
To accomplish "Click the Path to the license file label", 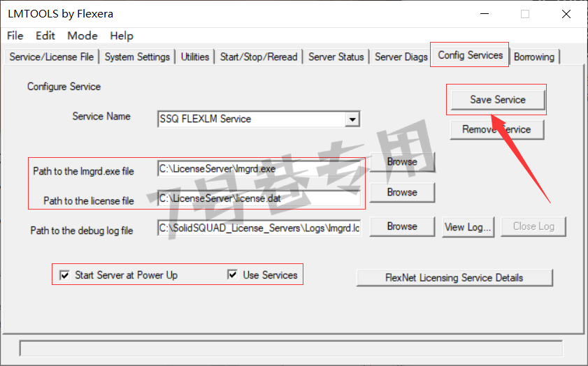I will pos(89,200).
